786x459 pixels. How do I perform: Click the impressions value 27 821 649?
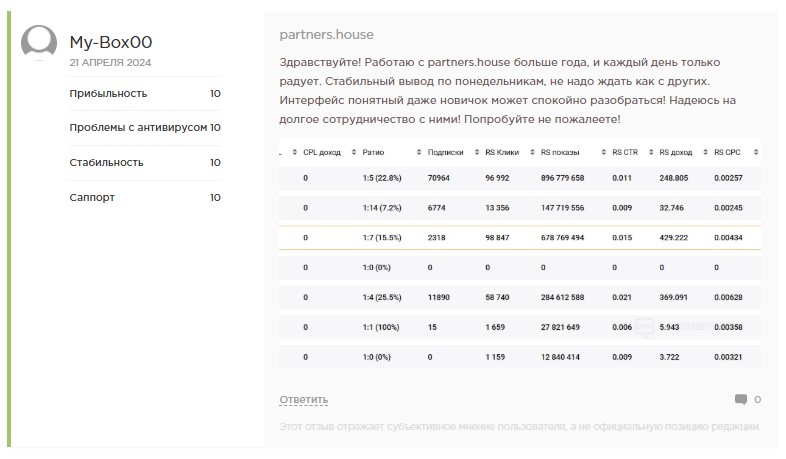point(560,327)
